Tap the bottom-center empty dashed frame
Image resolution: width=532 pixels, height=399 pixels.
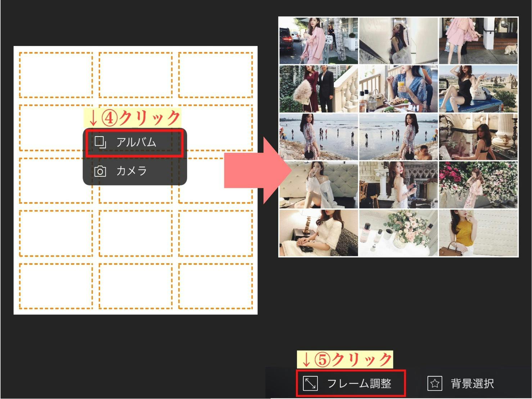(135, 286)
